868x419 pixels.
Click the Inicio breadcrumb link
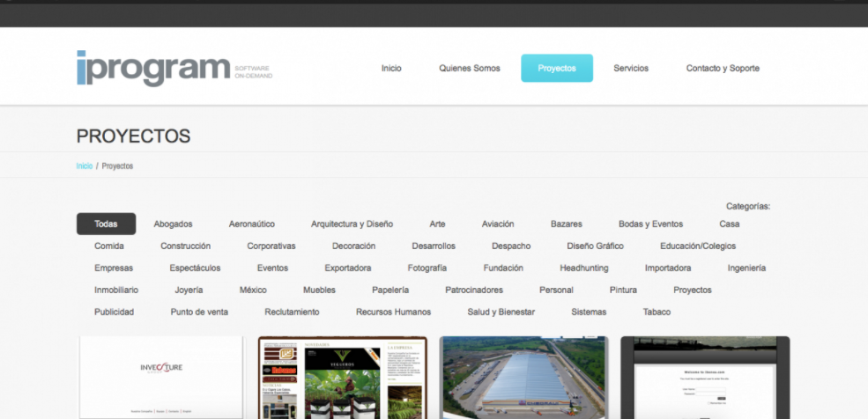click(84, 165)
